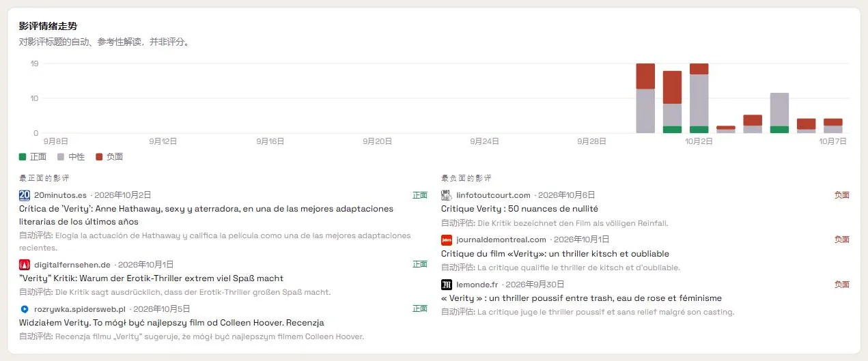This screenshot has width=868, height=361.
Task: Click the 最正面的影评 section label
Action: pyautogui.click(x=44, y=178)
